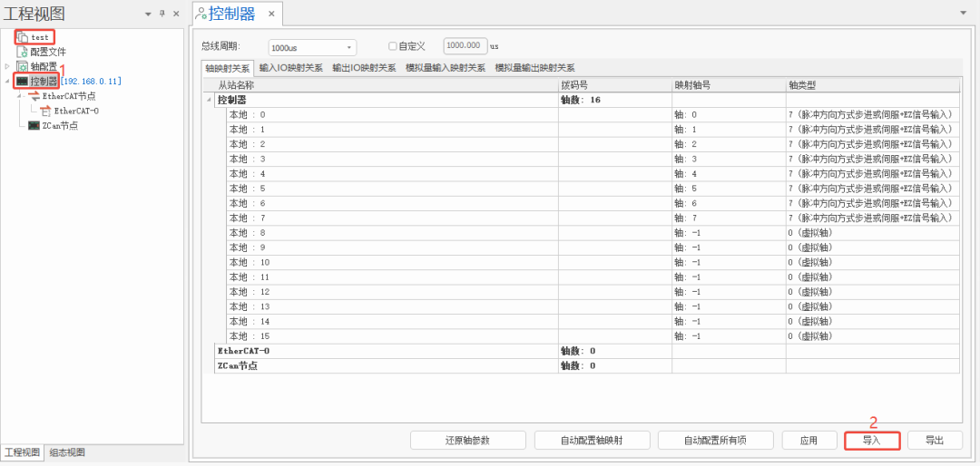Click the 轴: -1 cell of 本地 : 10
980x466 pixels.
click(x=729, y=262)
